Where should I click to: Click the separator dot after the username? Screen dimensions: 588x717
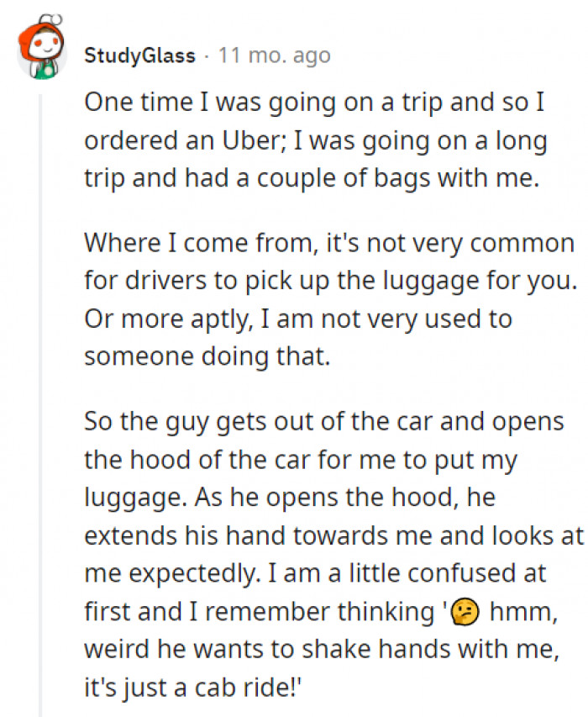click(207, 56)
